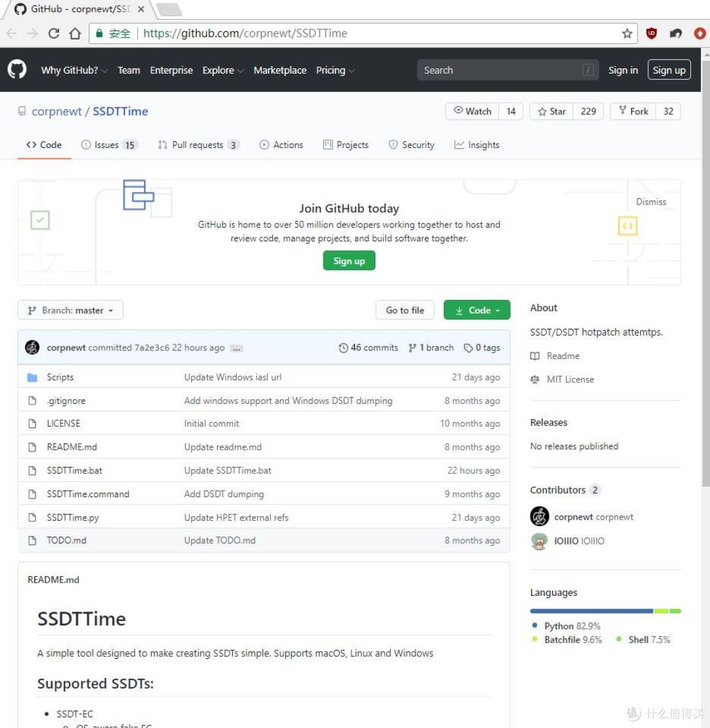
Task: Open the green Code download dropdown
Action: (x=477, y=310)
